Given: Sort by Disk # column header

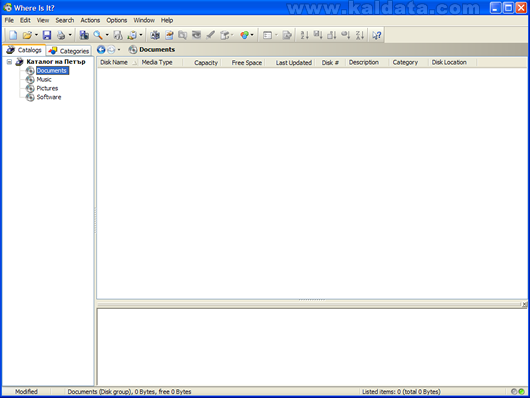Looking at the screenshot, I should [x=330, y=63].
